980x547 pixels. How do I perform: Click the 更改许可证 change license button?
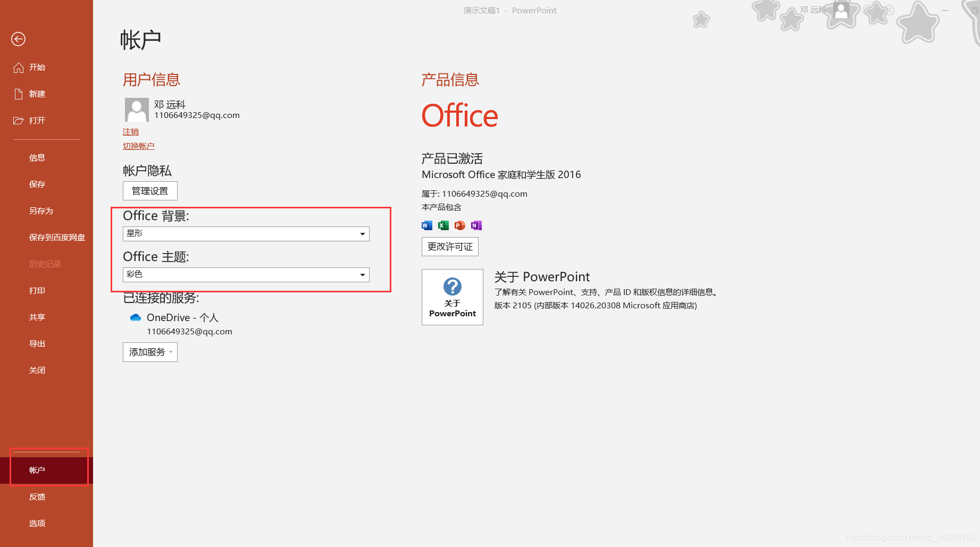(450, 247)
